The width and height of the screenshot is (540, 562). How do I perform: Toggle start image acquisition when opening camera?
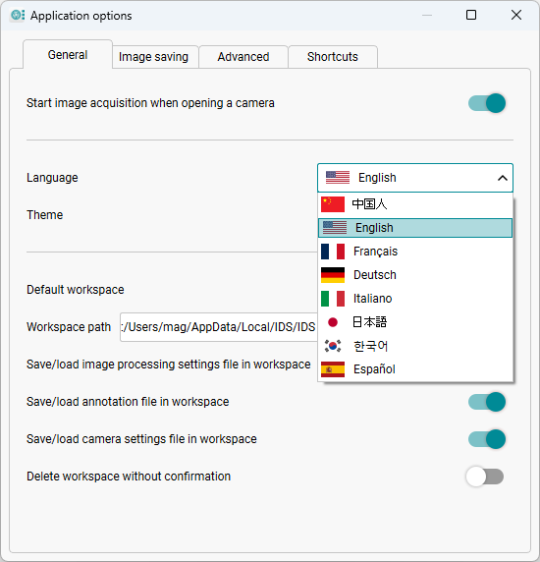coord(487,103)
